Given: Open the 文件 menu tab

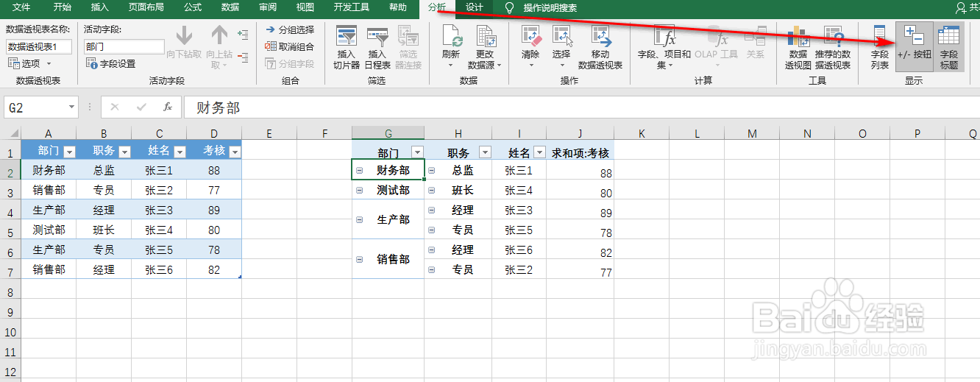Looking at the screenshot, I should 22,7.
